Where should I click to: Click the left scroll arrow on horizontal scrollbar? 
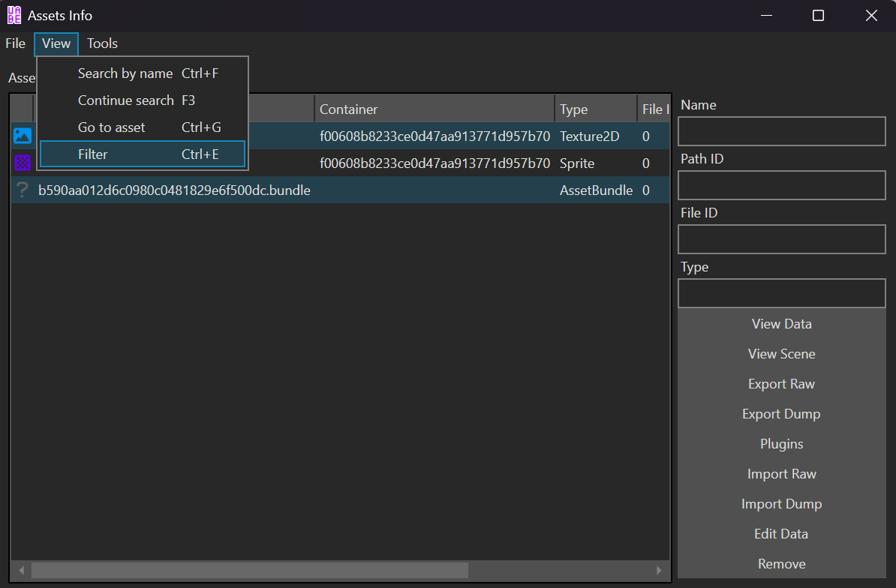[x=21, y=571]
